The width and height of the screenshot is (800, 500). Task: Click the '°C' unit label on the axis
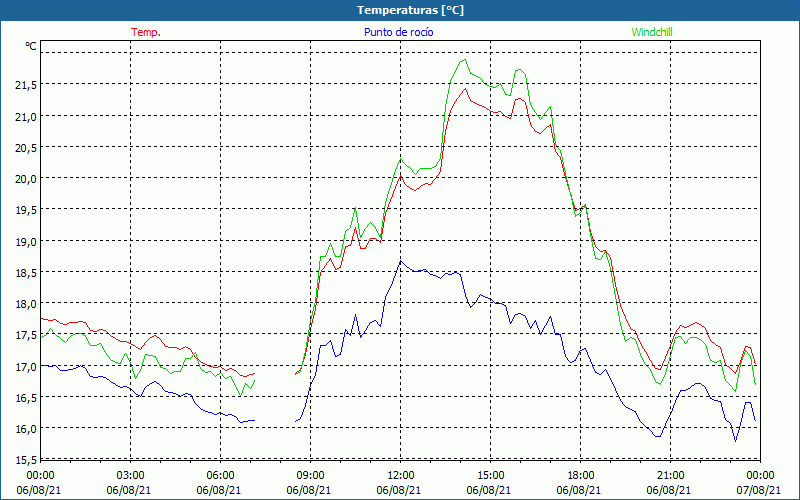pos(31,46)
